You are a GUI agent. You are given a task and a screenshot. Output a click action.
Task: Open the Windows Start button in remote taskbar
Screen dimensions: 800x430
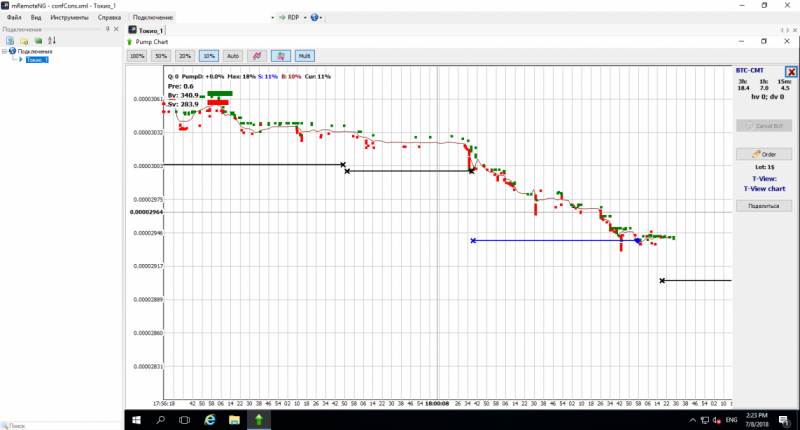tap(136, 420)
